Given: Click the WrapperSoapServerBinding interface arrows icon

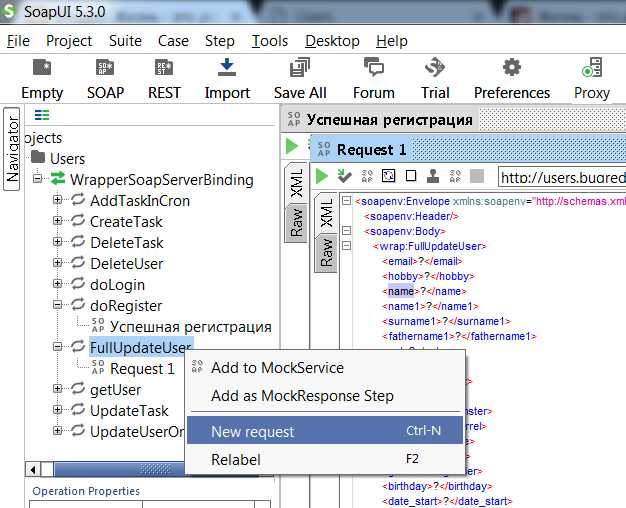Looking at the screenshot, I should pos(58,179).
